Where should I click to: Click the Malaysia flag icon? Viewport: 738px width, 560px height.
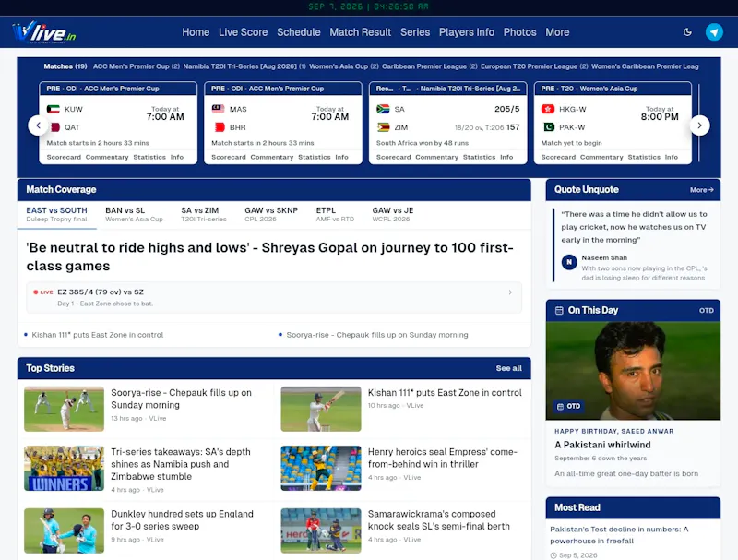click(x=218, y=109)
